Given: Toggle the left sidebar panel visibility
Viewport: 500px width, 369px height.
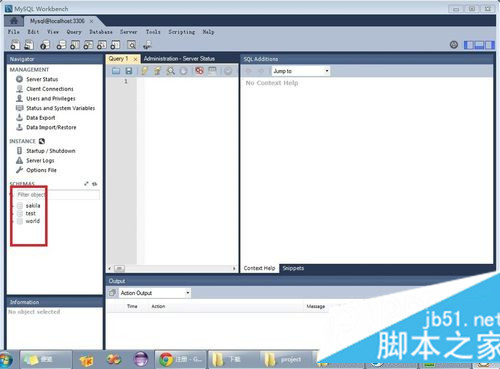Looking at the screenshot, I should click(x=469, y=45).
